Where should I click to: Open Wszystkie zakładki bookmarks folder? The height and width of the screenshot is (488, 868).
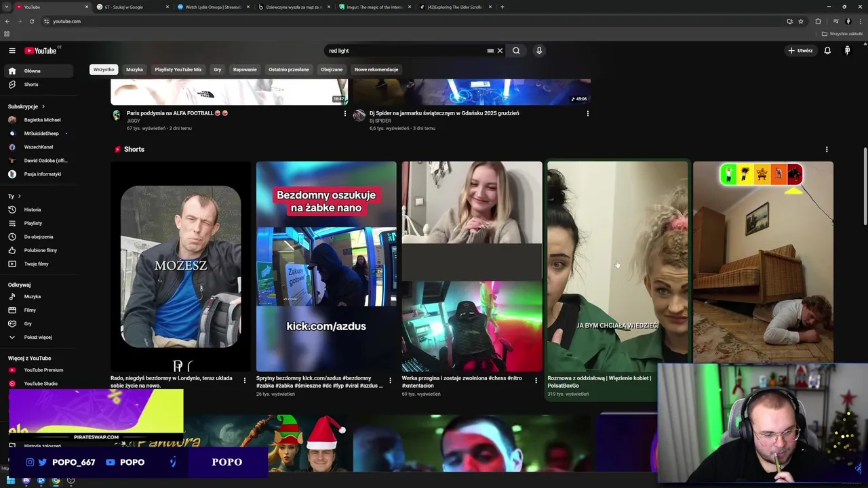click(x=842, y=34)
